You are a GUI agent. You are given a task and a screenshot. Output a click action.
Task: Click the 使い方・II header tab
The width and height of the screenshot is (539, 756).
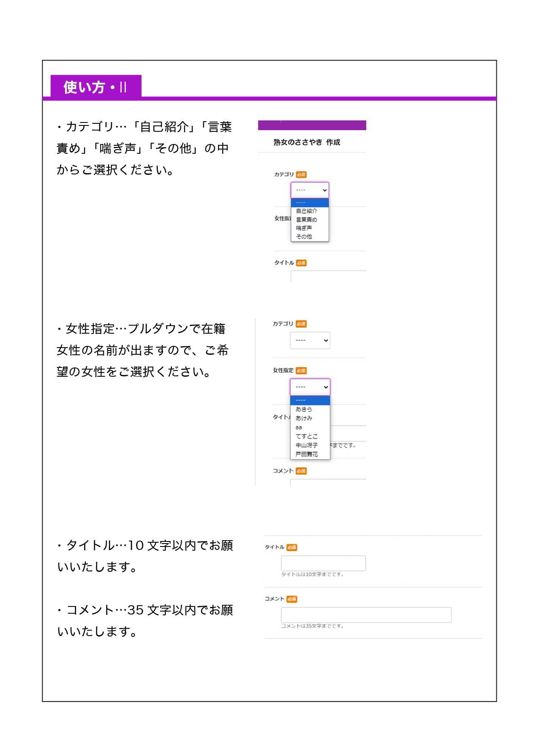(96, 87)
